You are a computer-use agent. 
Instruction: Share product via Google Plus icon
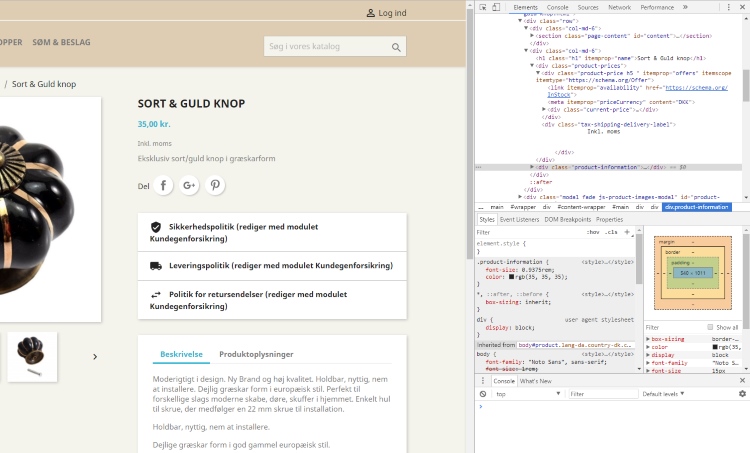(190, 186)
